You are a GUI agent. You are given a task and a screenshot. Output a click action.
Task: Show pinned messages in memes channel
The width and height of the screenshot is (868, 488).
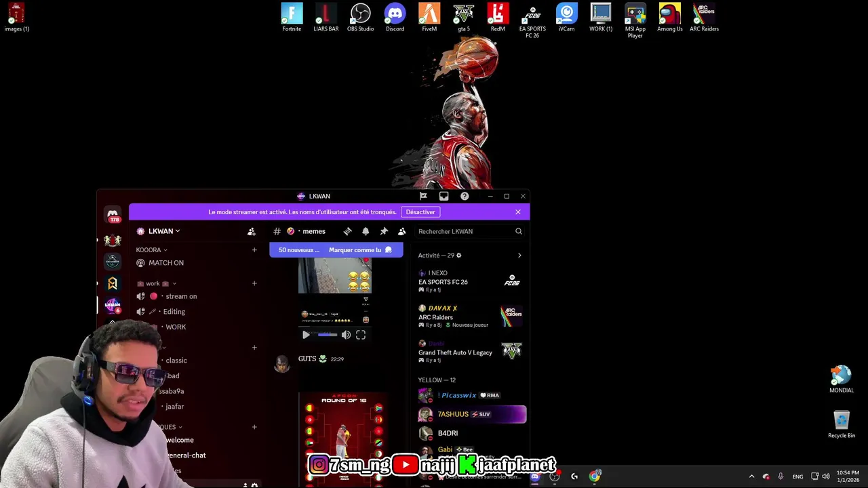tap(384, 231)
